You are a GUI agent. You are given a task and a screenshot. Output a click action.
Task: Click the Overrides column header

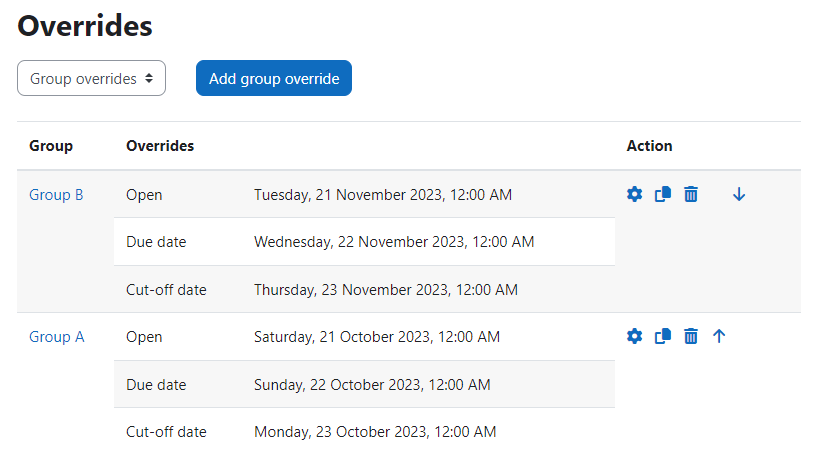160,146
